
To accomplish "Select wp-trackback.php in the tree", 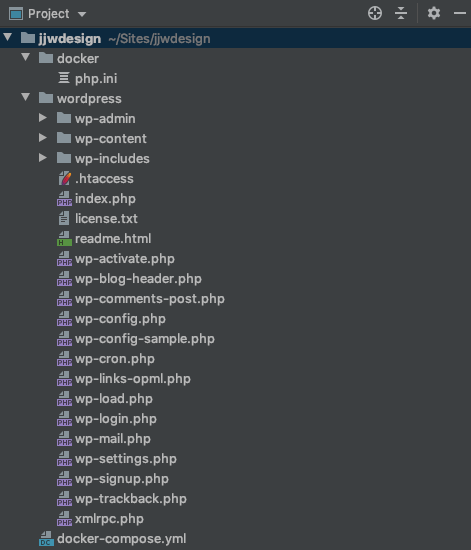I will pos(131,499).
